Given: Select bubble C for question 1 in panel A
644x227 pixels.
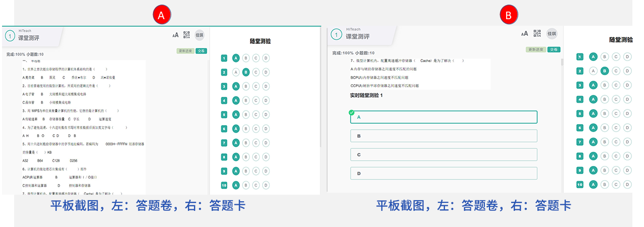Looking at the screenshot, I should pyautogui.click(x=256, y=58).
